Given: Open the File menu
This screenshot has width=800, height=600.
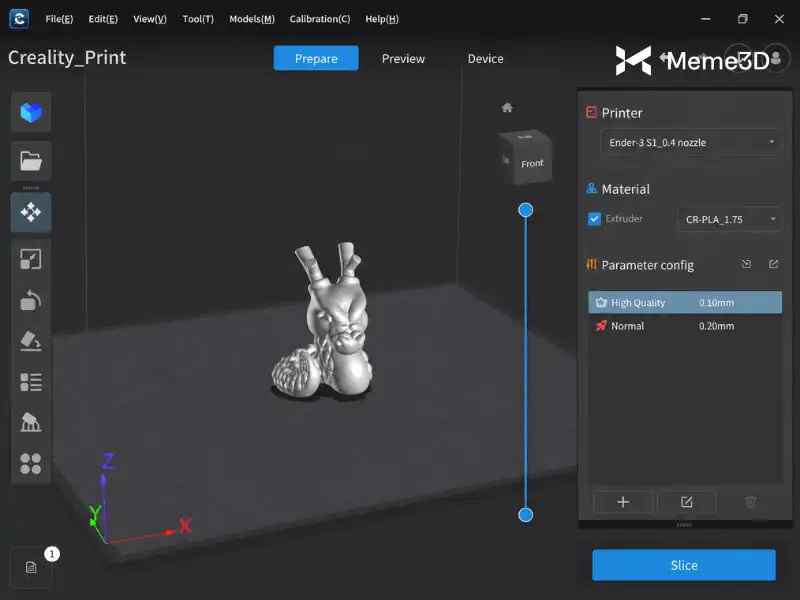Looking at the screenshot, I should coord(59,19).
